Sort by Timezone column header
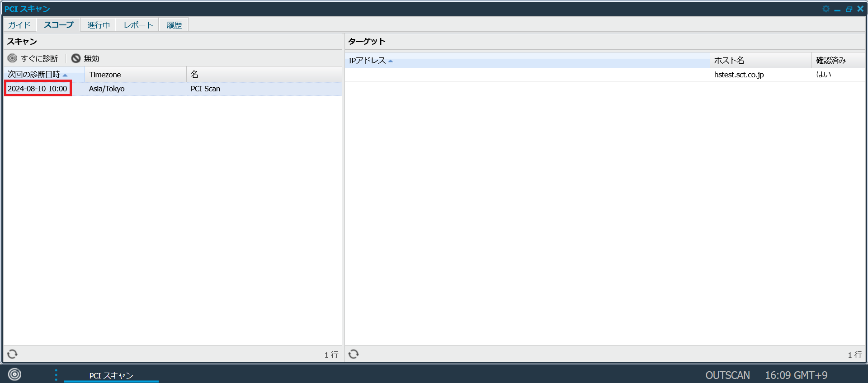 (x=136, y=75)
